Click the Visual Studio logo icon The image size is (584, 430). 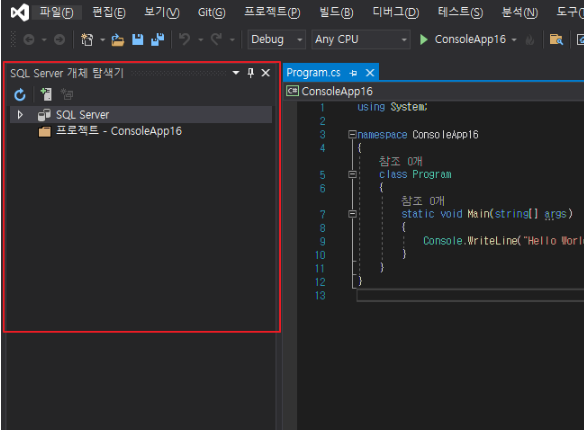click(x=20, y=12)
